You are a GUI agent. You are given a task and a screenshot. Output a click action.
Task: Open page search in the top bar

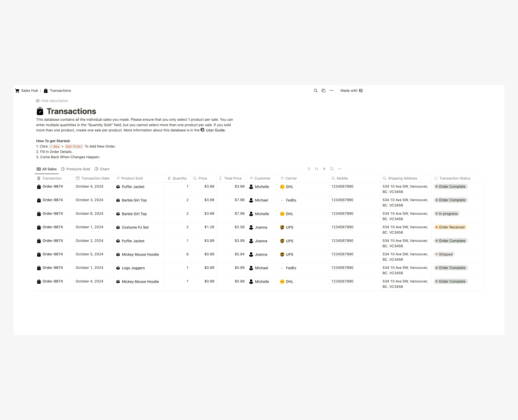[315, 91]
